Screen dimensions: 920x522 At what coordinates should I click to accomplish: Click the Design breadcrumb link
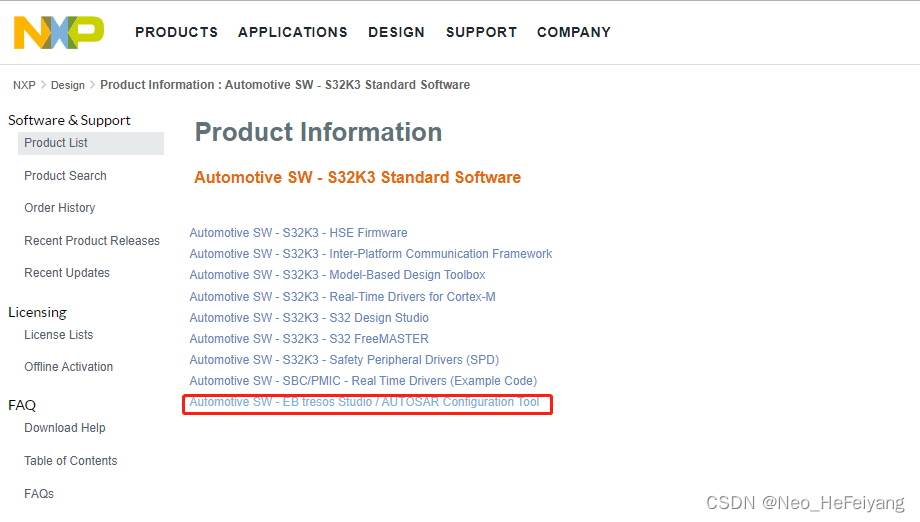(x=68, y=85)
